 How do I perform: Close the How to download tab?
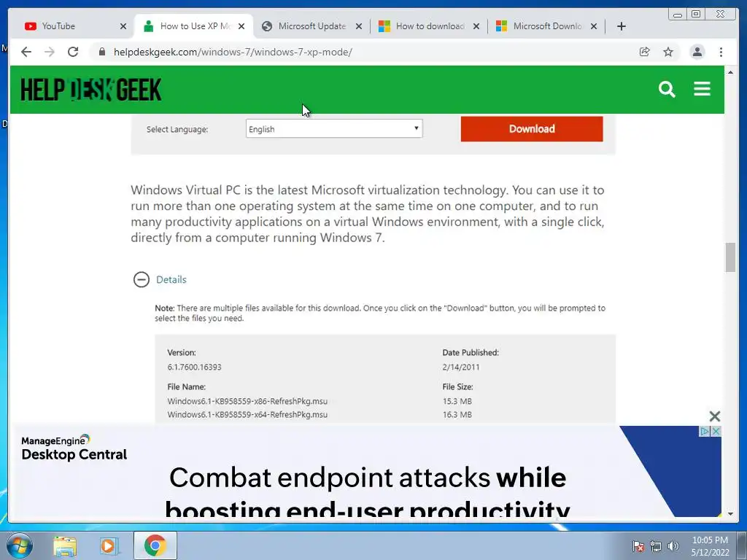point(476,26)
